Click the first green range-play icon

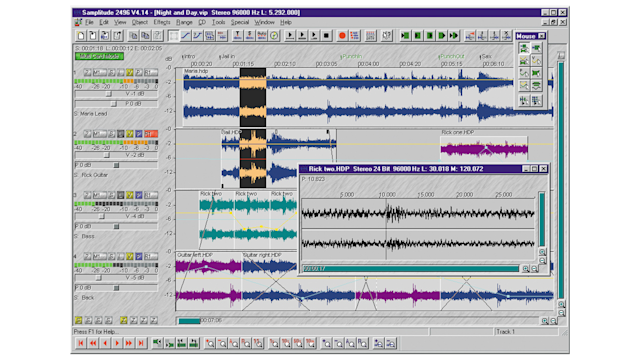405,36
